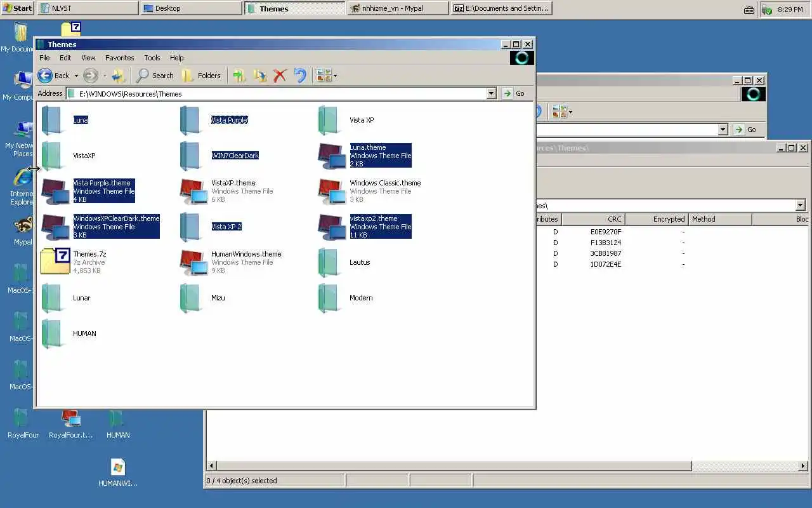The width and height of the screenshot is (812, 508).
Task: Click the Move To toolbar icon
Action: [239, 76]
